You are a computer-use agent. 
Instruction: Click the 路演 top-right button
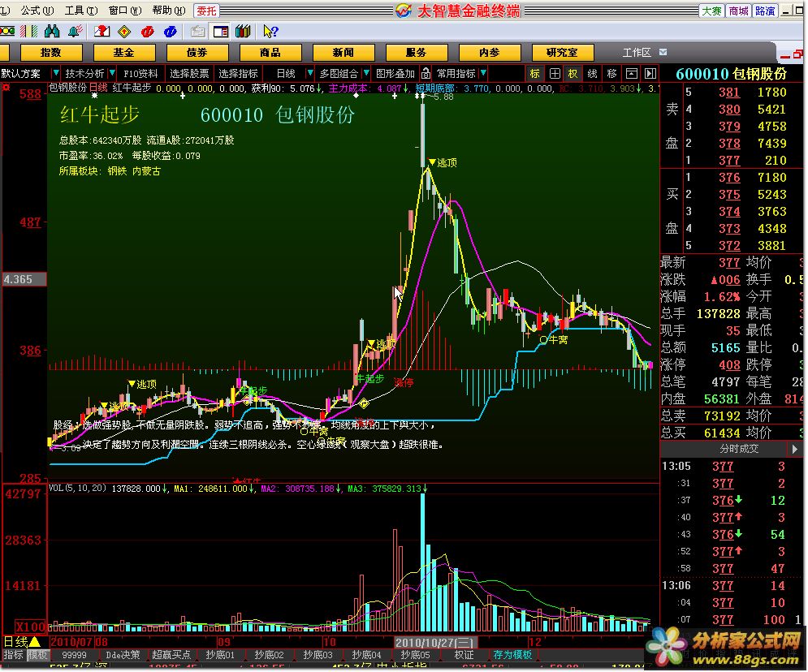765,11
